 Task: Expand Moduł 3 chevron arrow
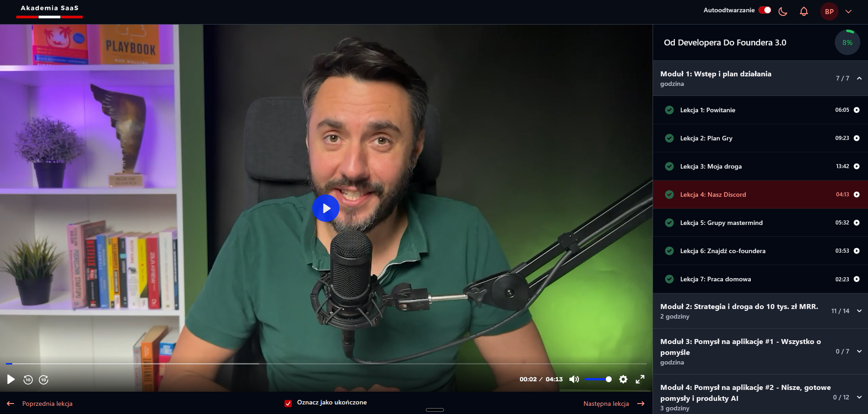pyautogui.click(x=859, y=351)
